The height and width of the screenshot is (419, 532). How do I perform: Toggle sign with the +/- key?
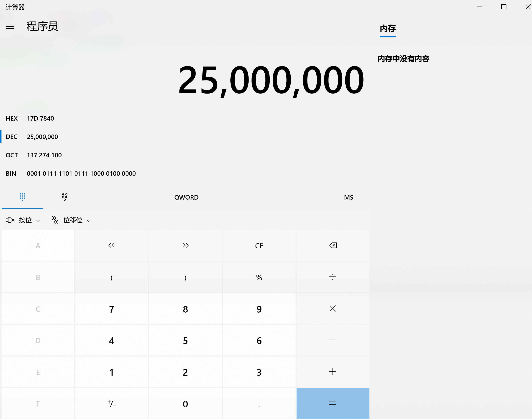click(x=111, y=404)
